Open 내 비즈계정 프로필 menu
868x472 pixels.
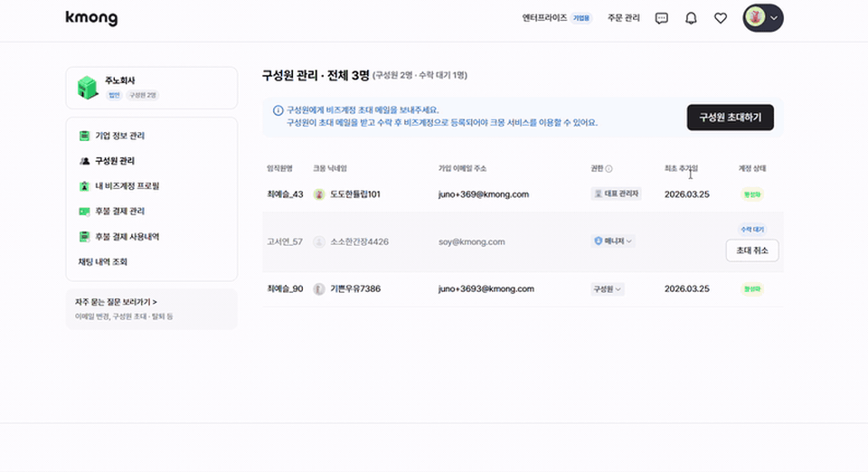(127, 186)
